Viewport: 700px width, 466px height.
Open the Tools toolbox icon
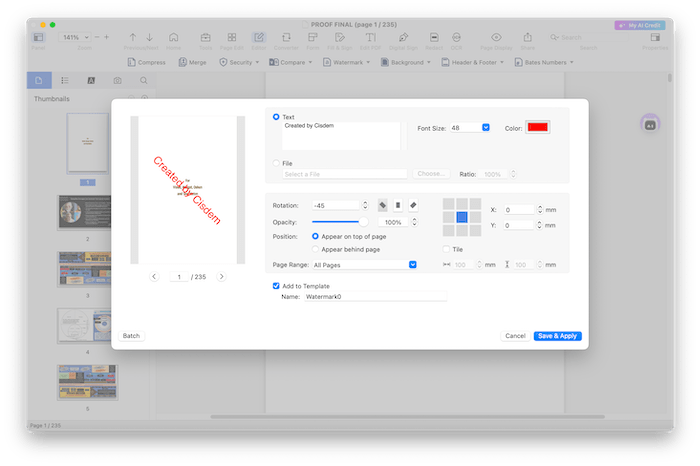coord(205,37)
